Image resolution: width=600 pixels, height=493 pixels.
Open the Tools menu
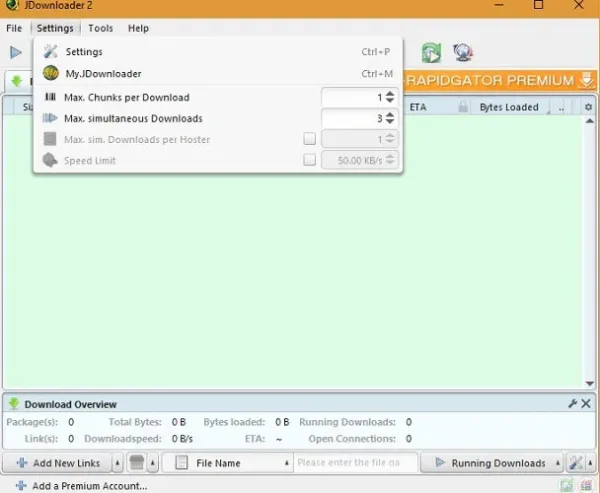pos(101,28)
